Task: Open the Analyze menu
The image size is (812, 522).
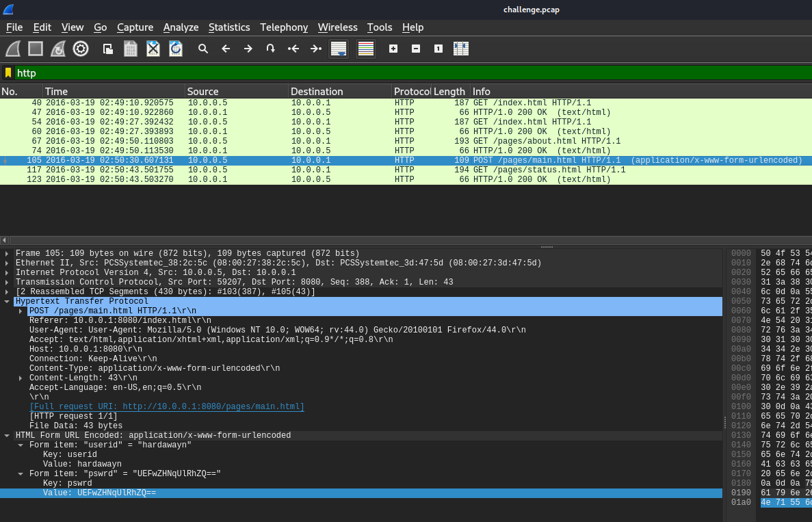Action: click(x=181, y=27)
